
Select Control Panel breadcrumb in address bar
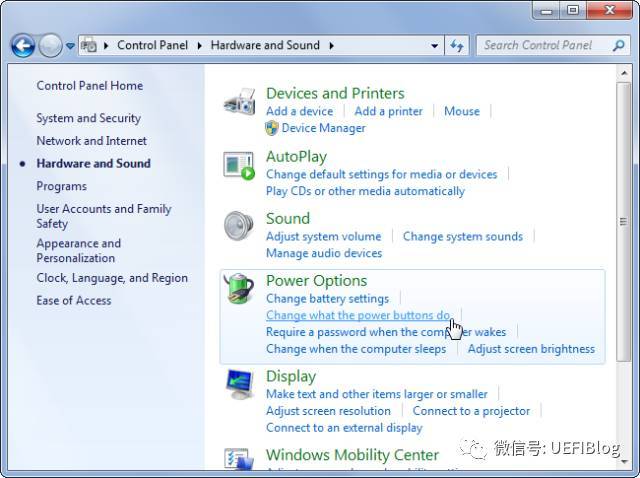(x=152, y=45)
